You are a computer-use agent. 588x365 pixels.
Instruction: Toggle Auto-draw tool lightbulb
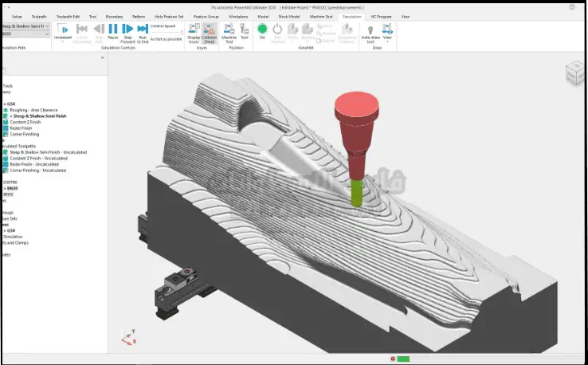point(370,29)
